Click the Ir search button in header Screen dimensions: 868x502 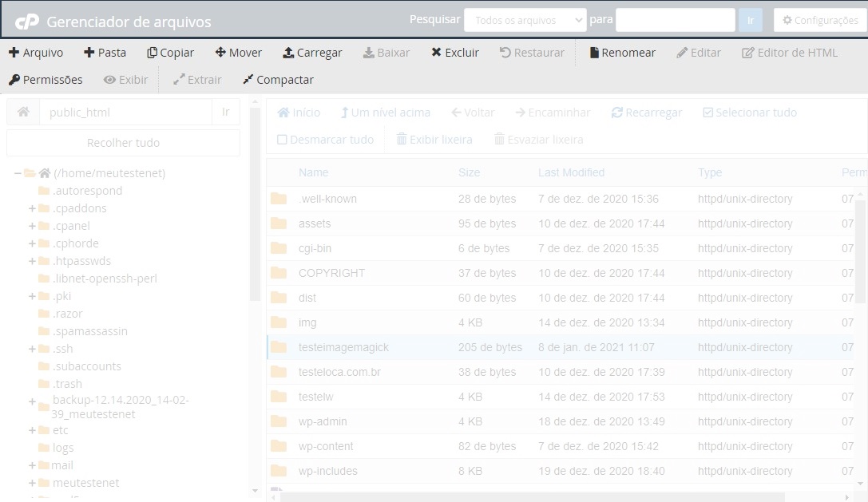[751, 20]
